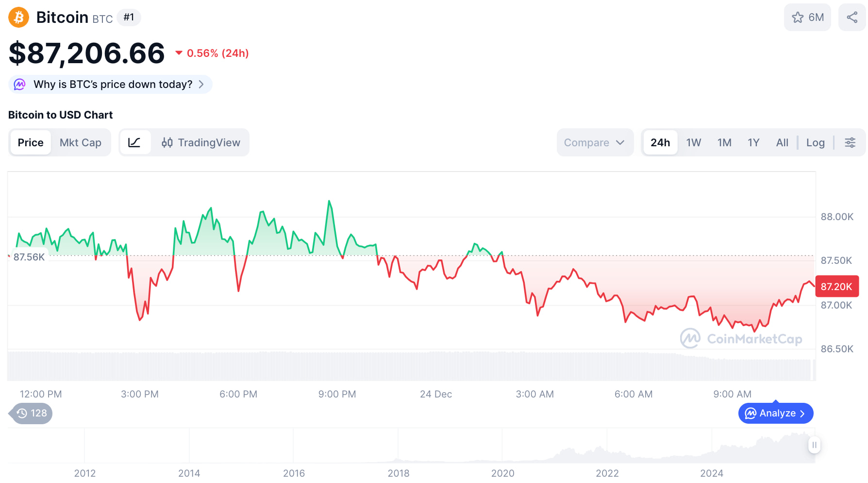Click the 87.56K opening price label
This screenshot has width=868, height=483.
click(29, 257)
